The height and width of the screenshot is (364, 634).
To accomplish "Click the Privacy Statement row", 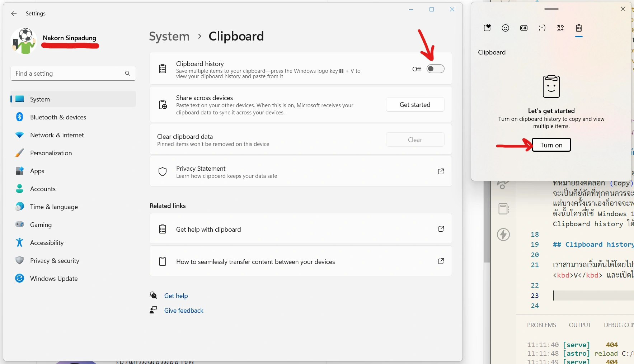I will tap(301, 171).
